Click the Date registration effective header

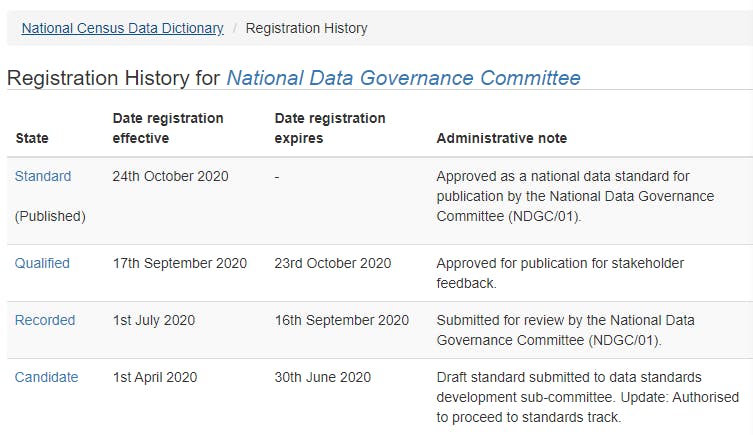pyautogui.click(x=168, y=128)
